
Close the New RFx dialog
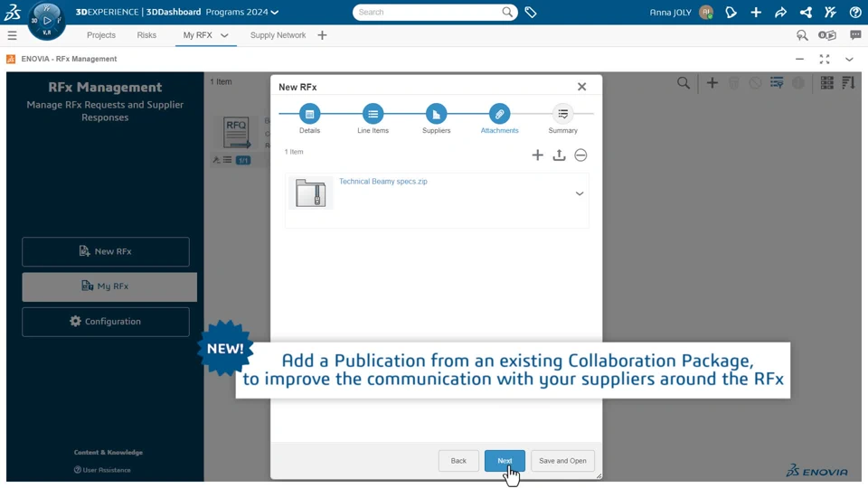581,87
